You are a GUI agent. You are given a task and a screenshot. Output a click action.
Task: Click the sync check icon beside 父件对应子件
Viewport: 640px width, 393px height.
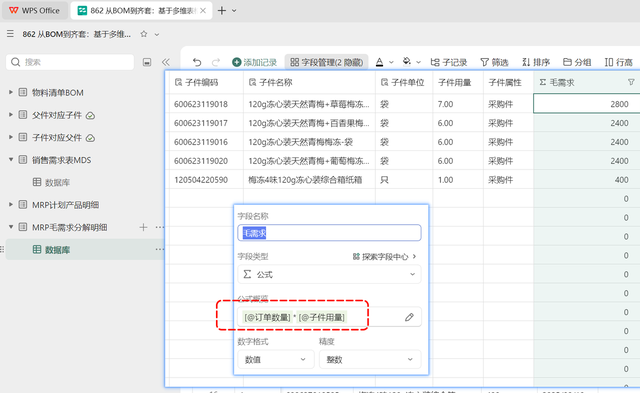[91, 115]
